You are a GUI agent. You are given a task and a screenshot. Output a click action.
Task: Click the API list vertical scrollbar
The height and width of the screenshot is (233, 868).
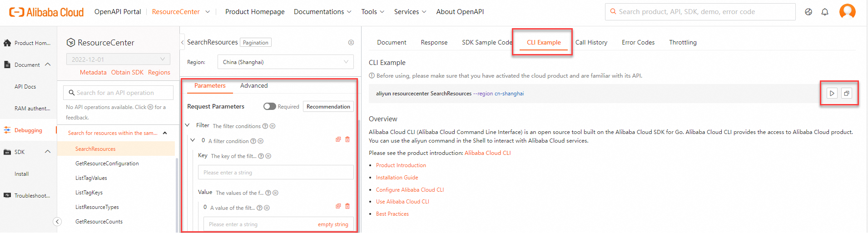(176, 195)
